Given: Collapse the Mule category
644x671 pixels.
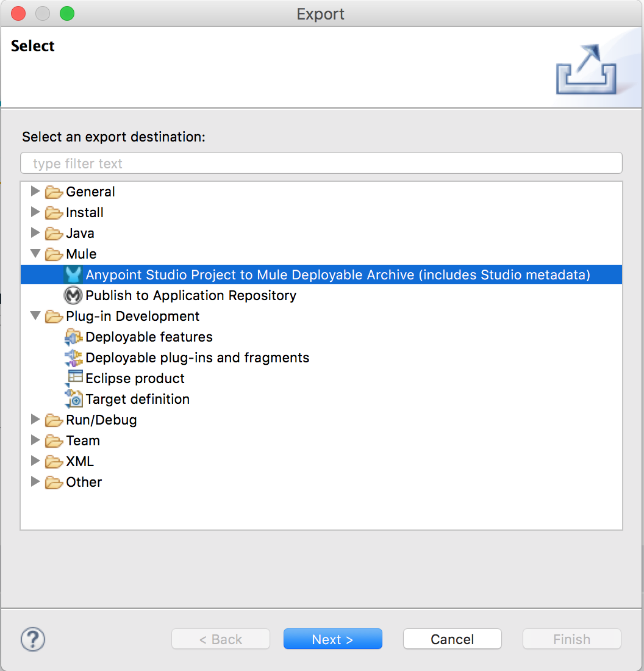Looking at the screenshot, I should [x=35, y=254].
